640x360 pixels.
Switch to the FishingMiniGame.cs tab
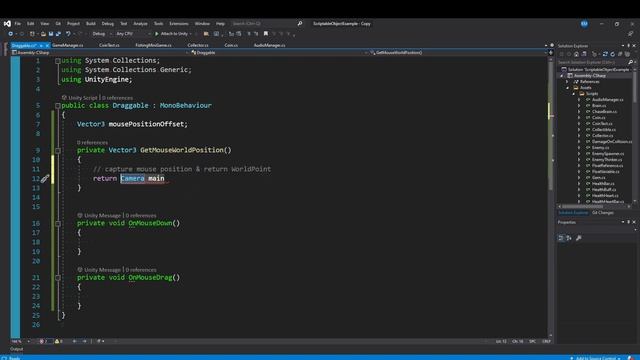[153, 45]
